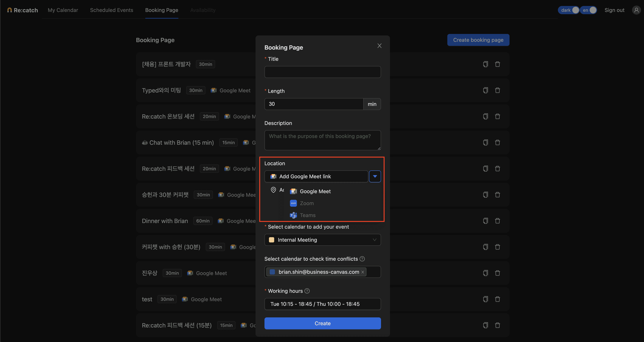The height and width of the screenshot is (342, 644).
Task: Click help icon next to Working hours
Action: 307,291
